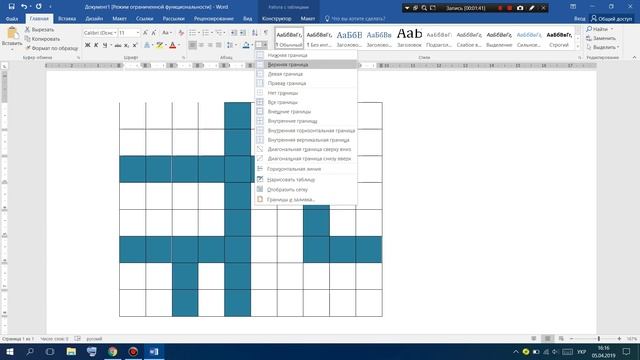Activate Format Painter (Формат по образцу)
The height and width of the screenshot is (360, 640).
point(51,48)
